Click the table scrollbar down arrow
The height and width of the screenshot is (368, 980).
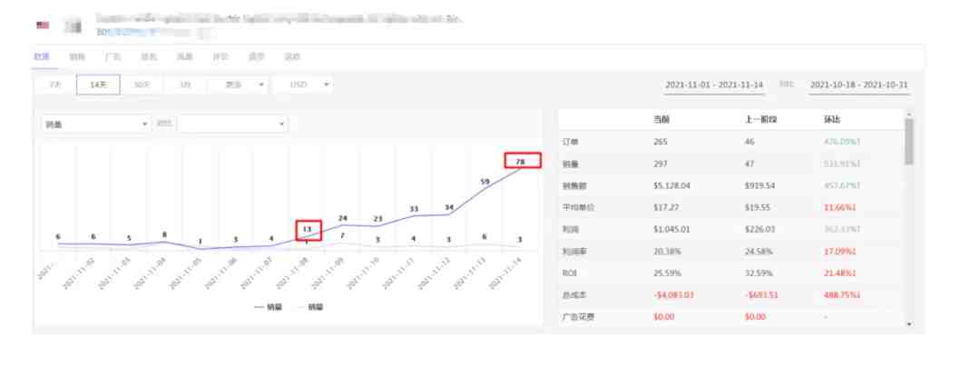point(908,324)
